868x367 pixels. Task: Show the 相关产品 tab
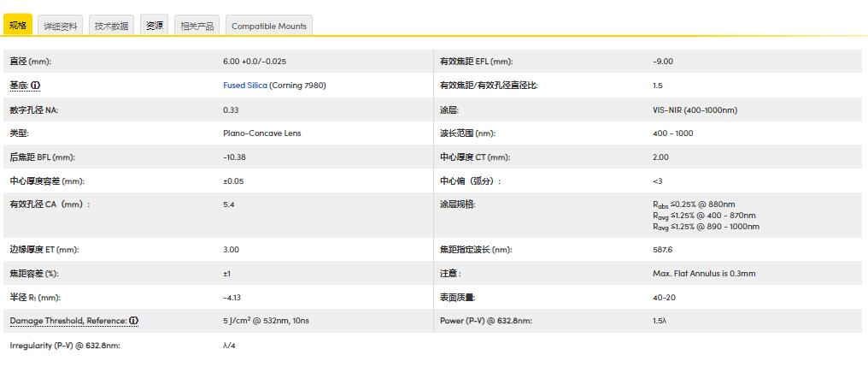click(x=197, y=27)
